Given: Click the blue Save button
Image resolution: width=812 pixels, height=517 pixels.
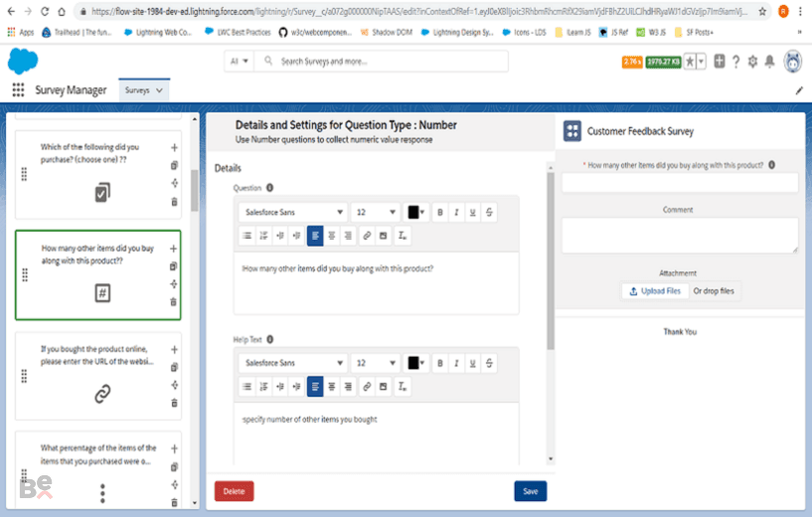Looking at the screenshot, I should tap(531, 491).
